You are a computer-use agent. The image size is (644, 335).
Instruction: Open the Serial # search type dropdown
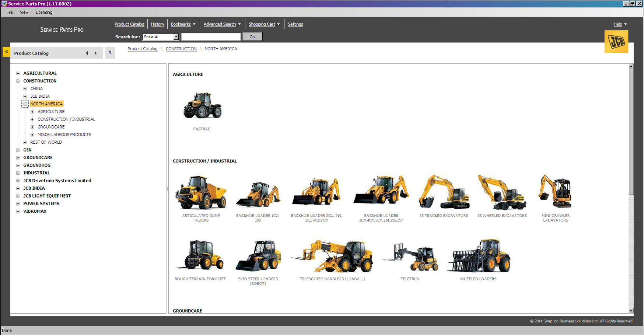176,37
